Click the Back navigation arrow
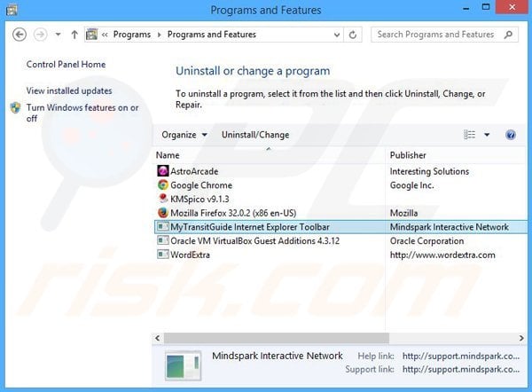 pyautogui.click(x=20, y=35)
